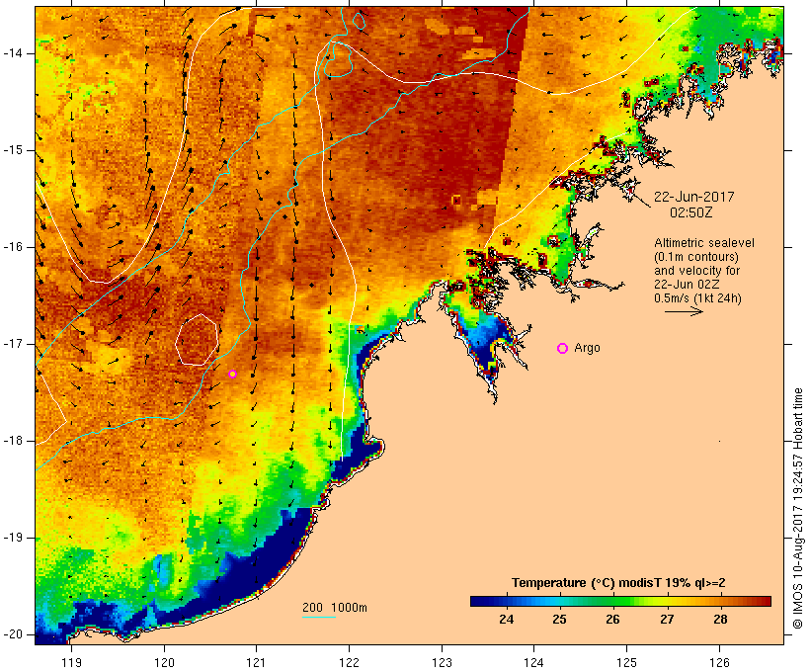Click the longitude label 122

click(x=349, y=662)
